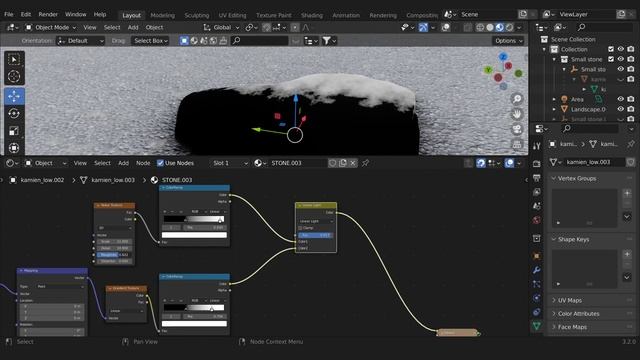Activate the Cursor tool in viewport toolbar
This screenshot has height=360, width=640.
point(14,76)
